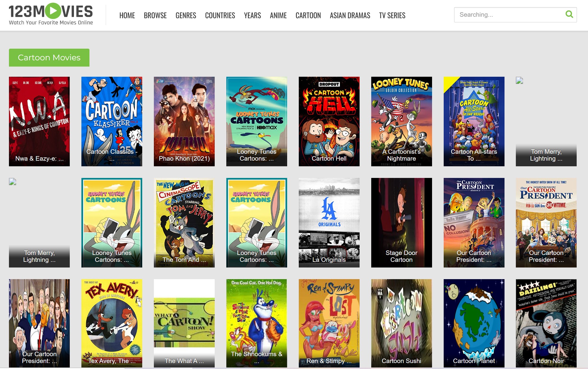Go to the CARTOON section

308,16
